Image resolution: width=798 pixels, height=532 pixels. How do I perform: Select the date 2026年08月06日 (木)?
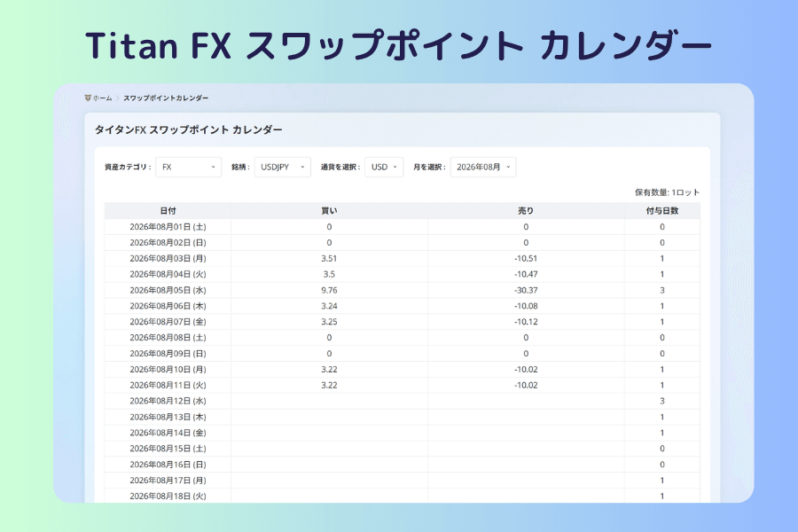pyautogui.click(x=168, y=306)
